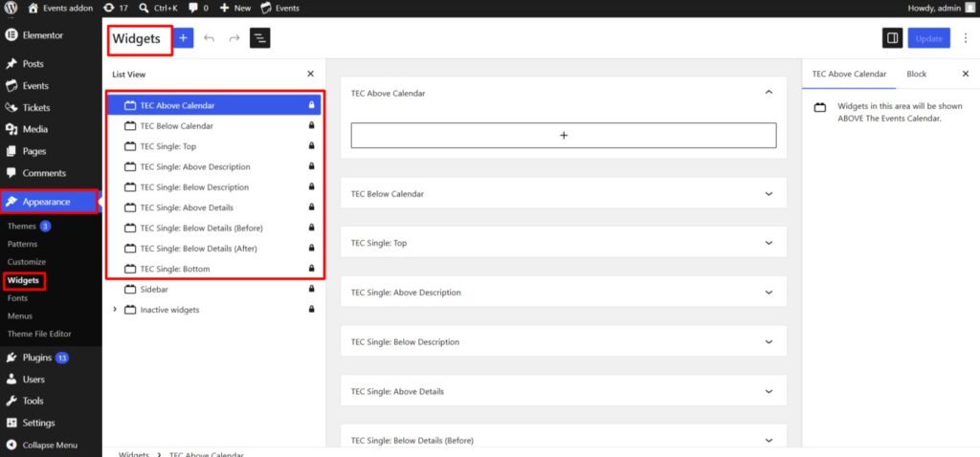Select TEC Single: Below Description list item
The width and height of the screenshot is (980, 457).
point(213,186)
